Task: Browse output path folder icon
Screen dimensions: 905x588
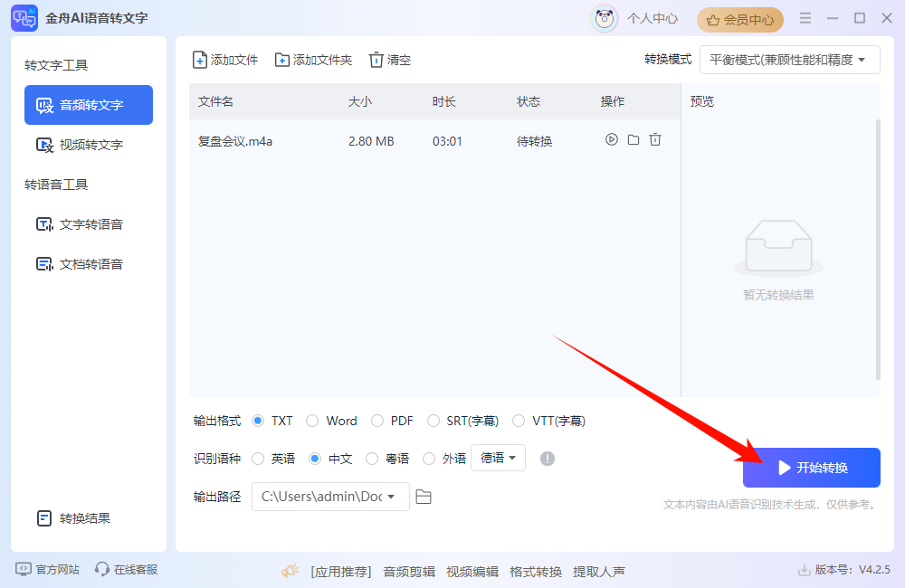Action: coord(424,497)
